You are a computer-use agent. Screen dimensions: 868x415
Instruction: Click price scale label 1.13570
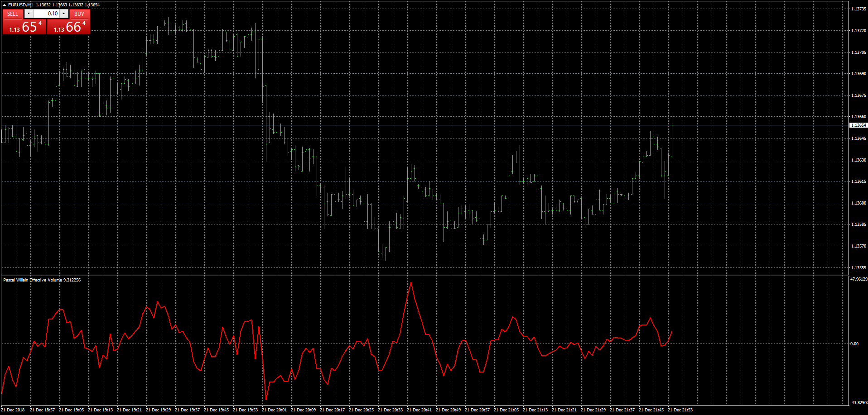[858, 246]
